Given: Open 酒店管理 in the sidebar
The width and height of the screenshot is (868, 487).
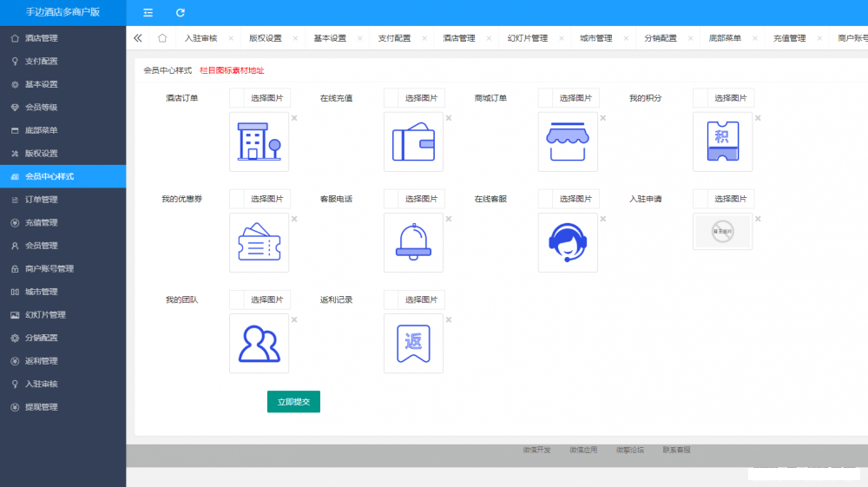Looking at the screenshot, I should click(x=42, y=38).
